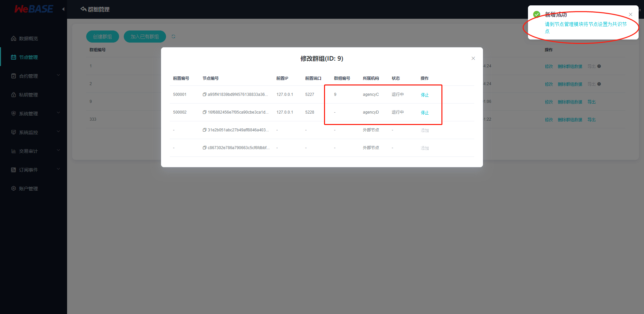This screenshot has width=644, height=314.
Task: Click the 修改群组(ID: 9) dialog title
Action: click(322, 59)
